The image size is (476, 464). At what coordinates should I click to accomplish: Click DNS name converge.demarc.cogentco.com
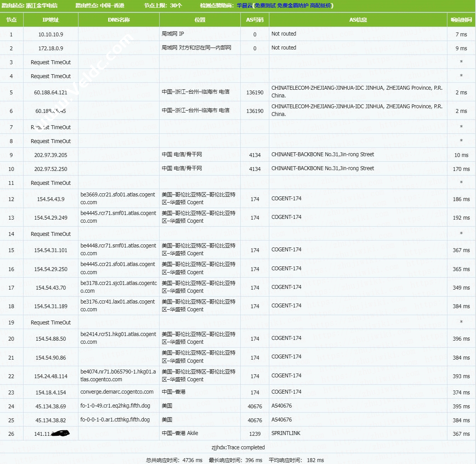[x=117, y=392]
